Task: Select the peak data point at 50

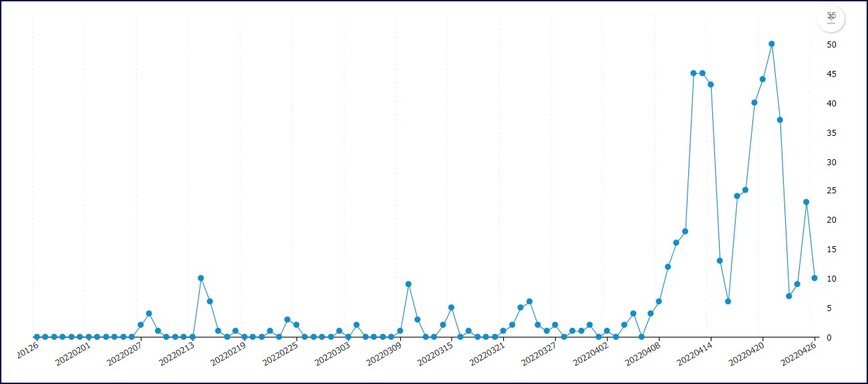Action: pos(771,43)
